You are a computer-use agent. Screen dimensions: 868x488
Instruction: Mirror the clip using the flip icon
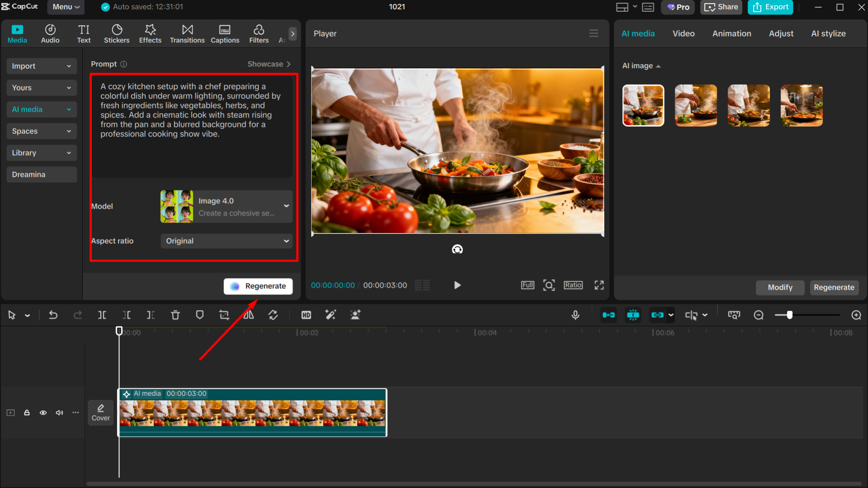tap(248, 315)
